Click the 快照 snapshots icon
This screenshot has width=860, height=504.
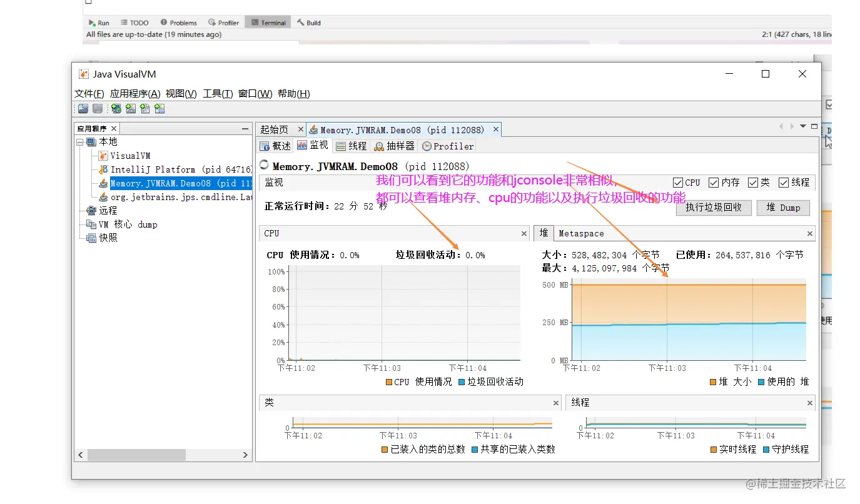[x=91, y=238]
